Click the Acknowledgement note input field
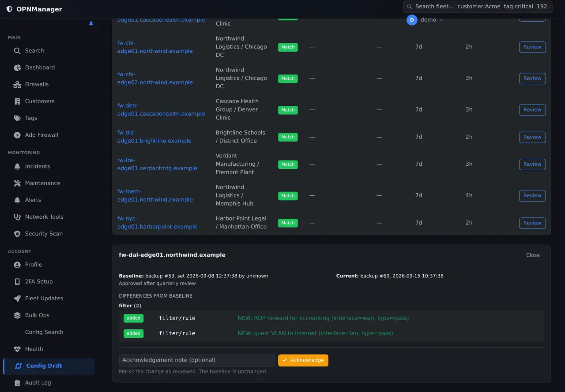The width and height of the screenshot is (565, 392). 197,360
